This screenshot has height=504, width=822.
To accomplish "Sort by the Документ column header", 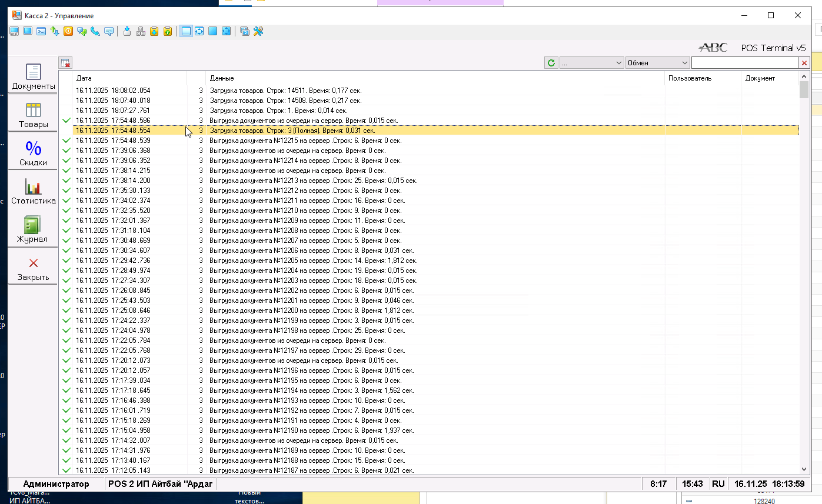I will (770, 78).
